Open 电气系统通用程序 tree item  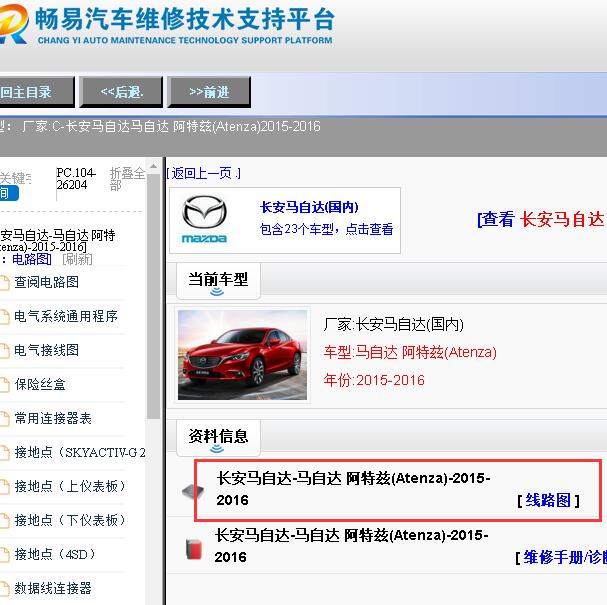66,316
